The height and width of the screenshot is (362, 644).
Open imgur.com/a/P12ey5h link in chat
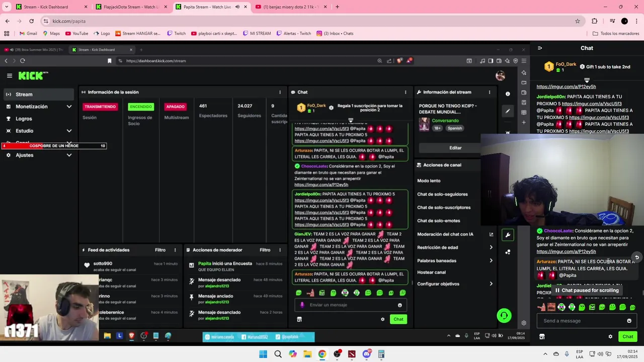[566, 251]
